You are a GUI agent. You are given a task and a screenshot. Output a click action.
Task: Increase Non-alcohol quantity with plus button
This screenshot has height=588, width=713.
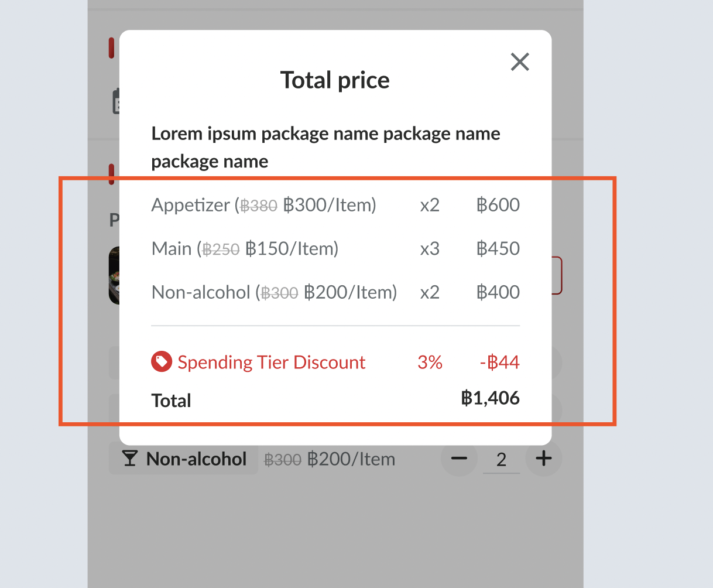[x=544, y=459]
